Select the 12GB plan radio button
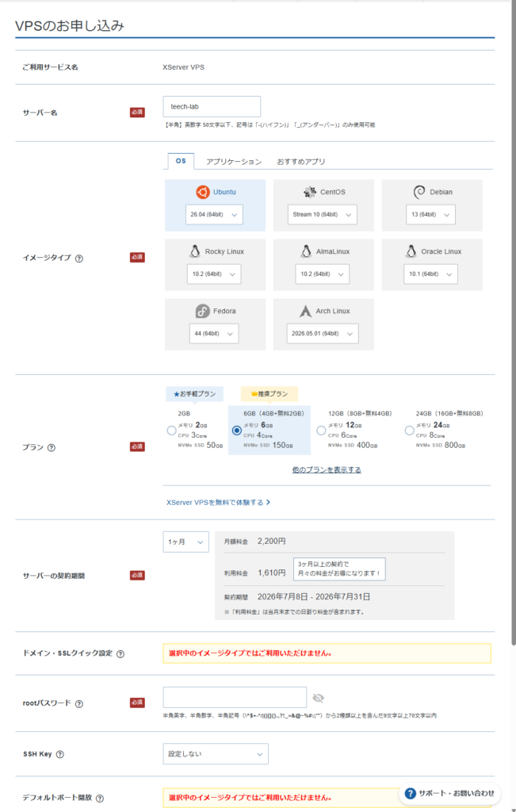The height and width of the screenshot is (812, 516). point(321,431)
